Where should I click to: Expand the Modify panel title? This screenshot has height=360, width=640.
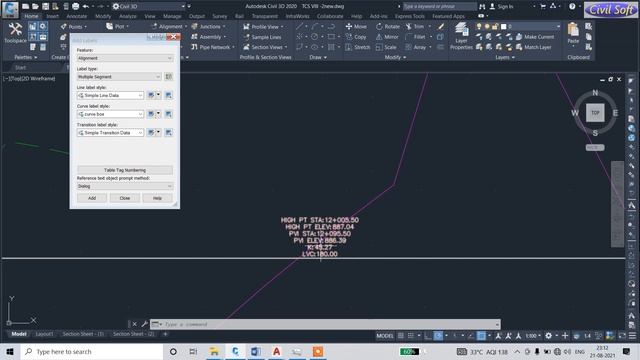pyautogui.click(x=396, y=58)
